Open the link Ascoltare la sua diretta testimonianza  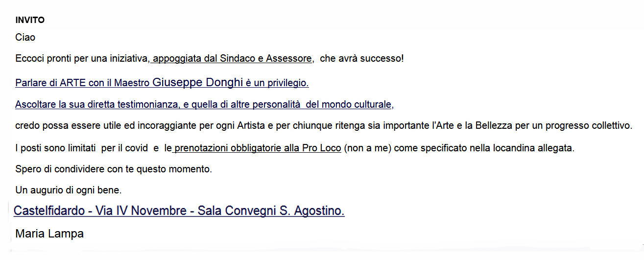coord(98,104)
